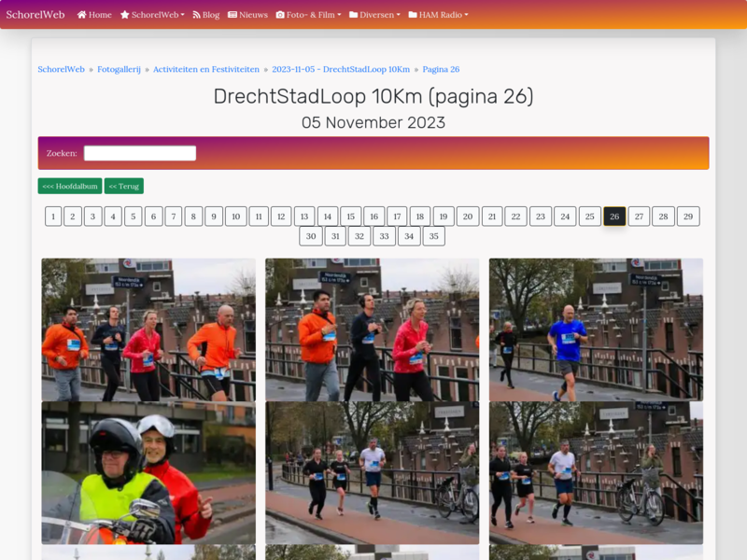The width and height of the screenshot is (747, 560).
Task: Follow the Fotogallerij breadcrumb link
Action: coord(119,69)
